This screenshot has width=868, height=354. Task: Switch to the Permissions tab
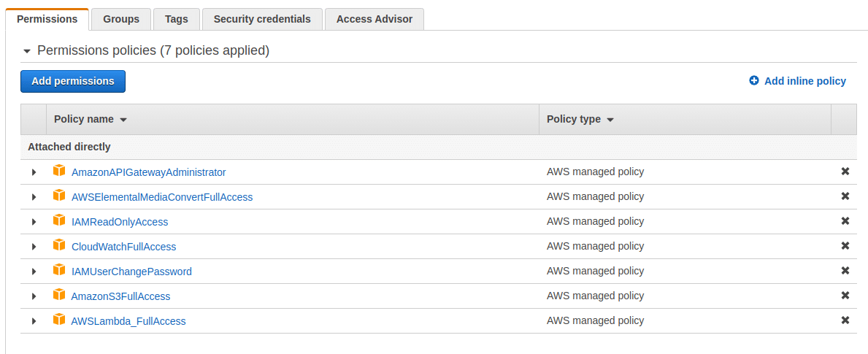click(47, 20)
